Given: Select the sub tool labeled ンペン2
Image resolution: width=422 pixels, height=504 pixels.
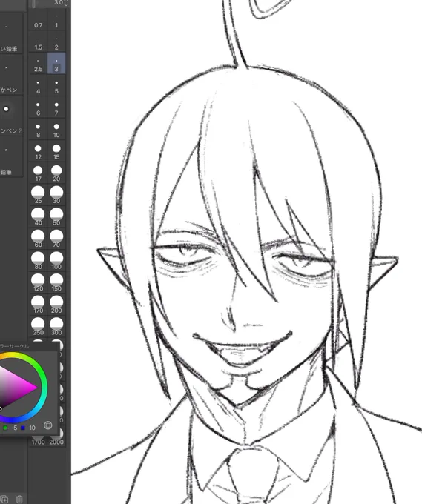Looking at the screenshot, I should [x=11, y=116].
